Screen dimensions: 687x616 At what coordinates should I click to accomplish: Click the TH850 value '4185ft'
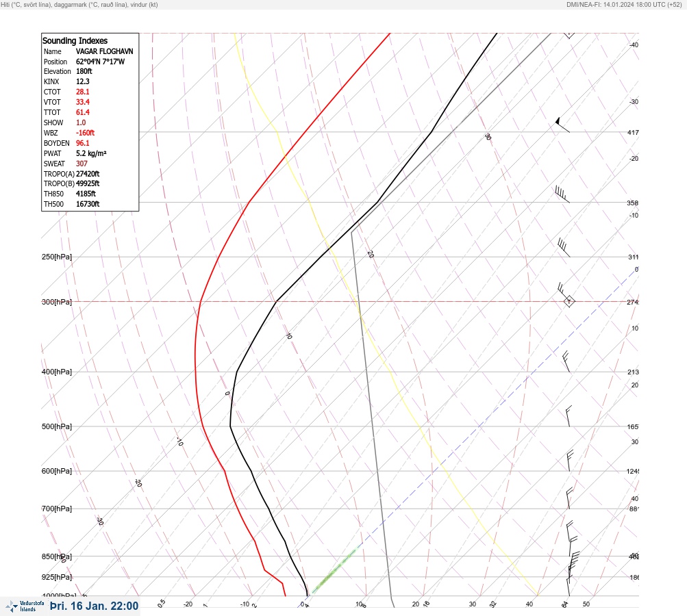pyautogui.click(x=86, y=194)
